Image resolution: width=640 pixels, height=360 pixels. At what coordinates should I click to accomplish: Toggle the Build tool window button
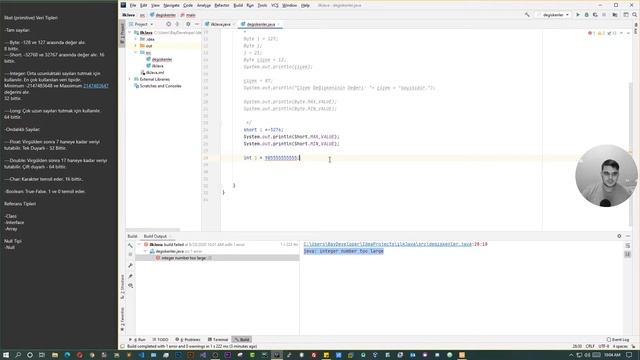[x=242, y=340]
